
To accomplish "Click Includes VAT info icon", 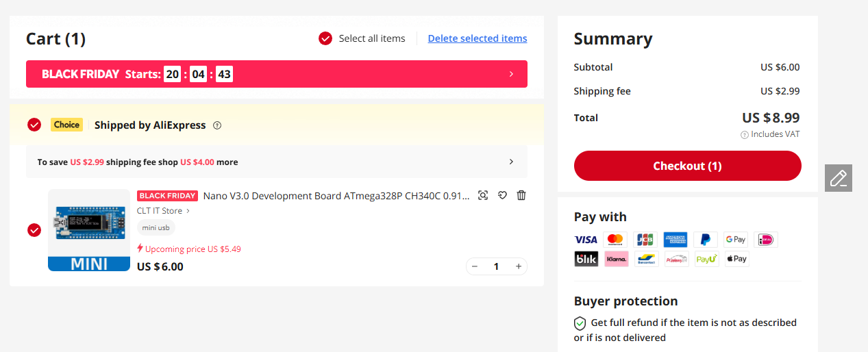I will [x=745, y=135].
